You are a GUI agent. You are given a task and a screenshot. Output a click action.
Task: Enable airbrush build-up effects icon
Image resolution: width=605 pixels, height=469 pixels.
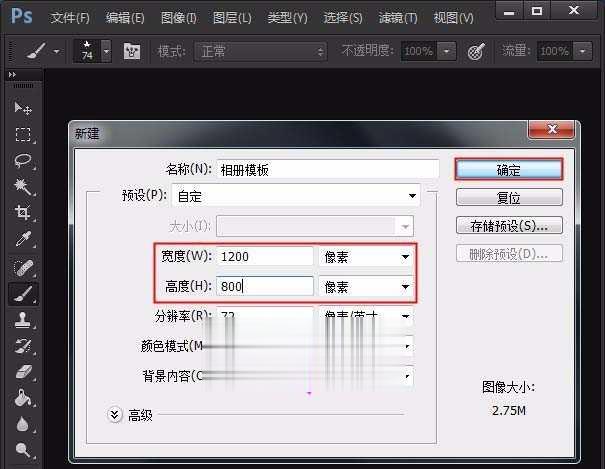(x=476, y=51)
